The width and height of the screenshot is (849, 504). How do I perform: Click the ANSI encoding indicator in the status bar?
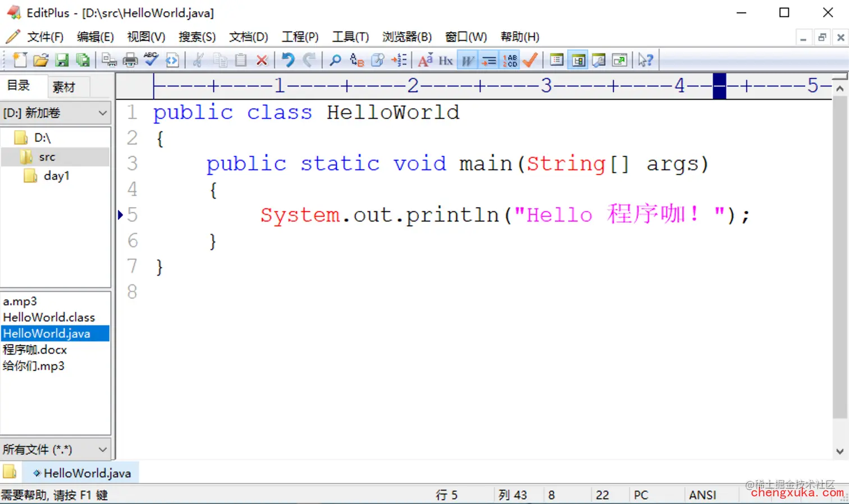click(x=702, y=494)
